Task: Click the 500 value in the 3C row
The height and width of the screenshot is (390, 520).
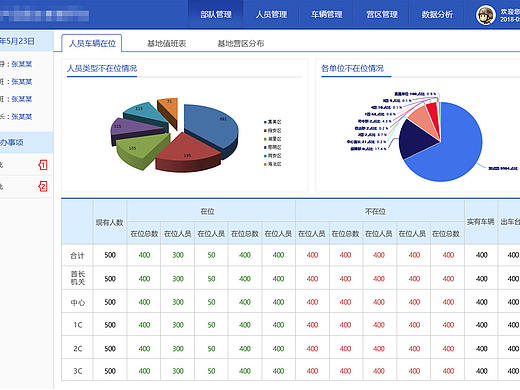Action: [110, 371]
